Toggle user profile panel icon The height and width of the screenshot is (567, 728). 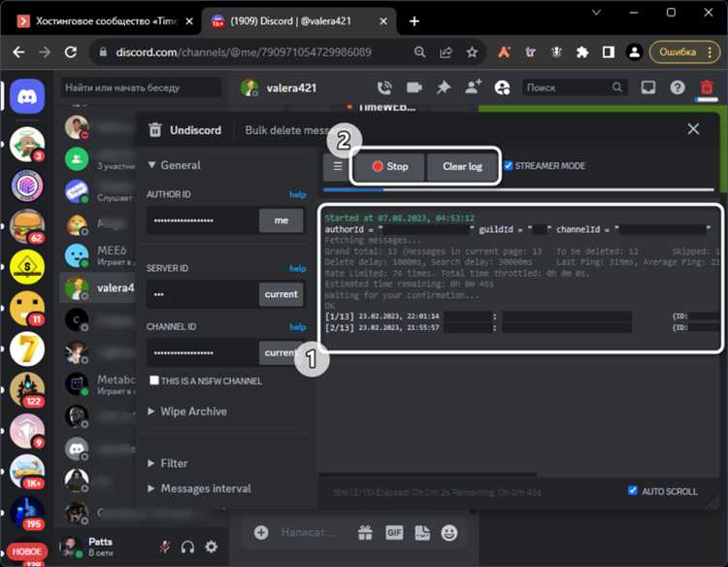click(x=502, y=87)
